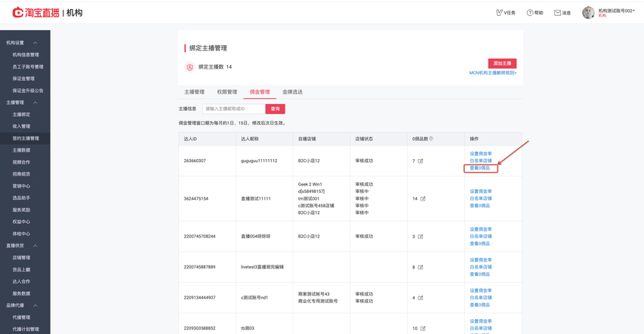The image size is (644, 334).
Task: Edit 0佣品数 icon for guguguu11111112 row
Action: (x=421, y=161)
